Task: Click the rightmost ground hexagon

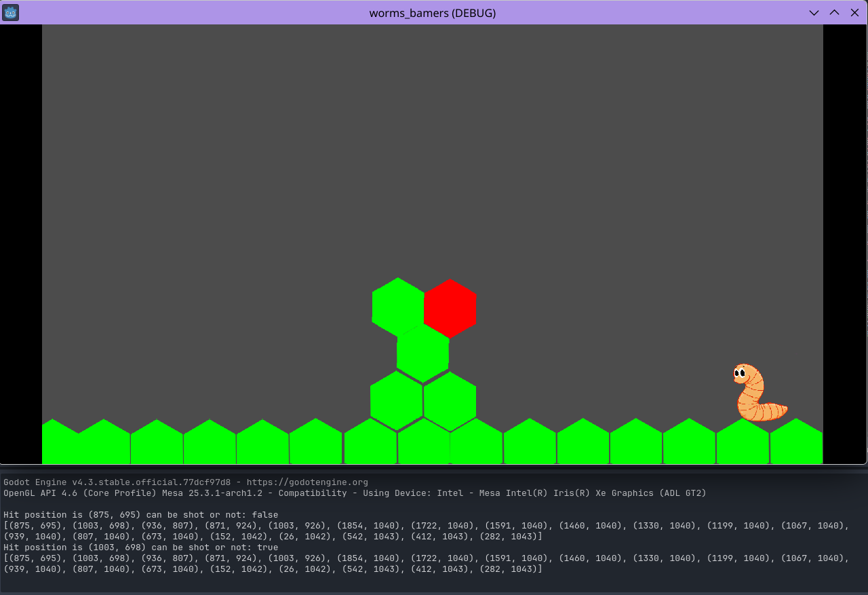Action: tap(796, 442)
